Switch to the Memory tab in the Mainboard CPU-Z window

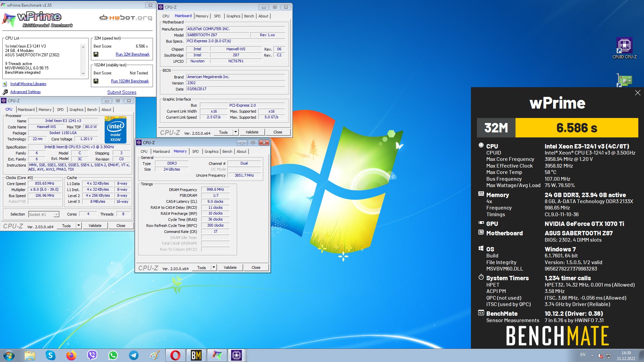click(x=202, y=16)
